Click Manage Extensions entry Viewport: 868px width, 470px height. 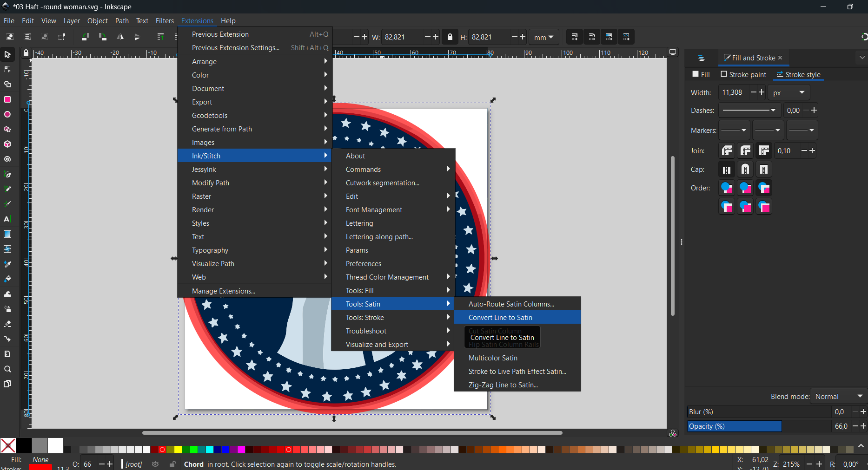(x=254, y=291)
